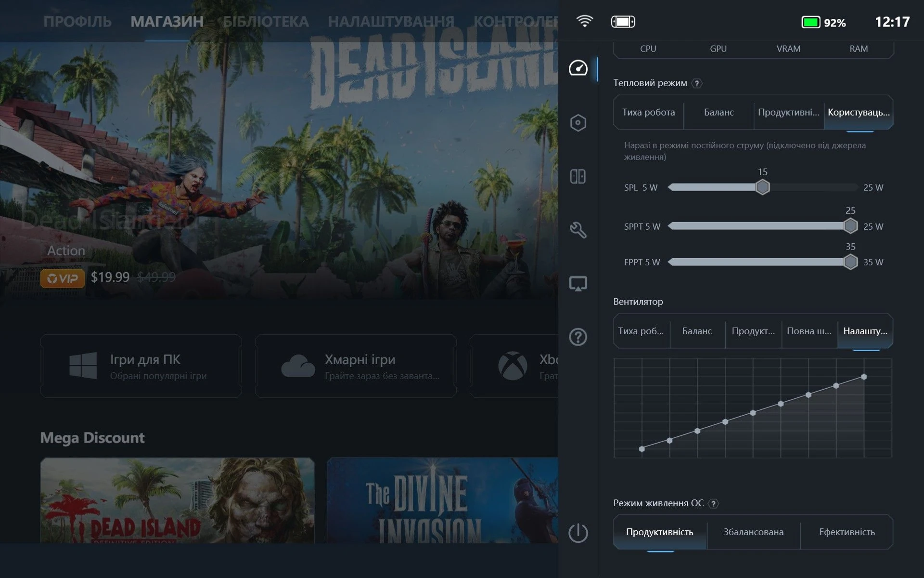
Task: Open the КОНТРОЛЕР tab
Action: [x=516, y=22]
